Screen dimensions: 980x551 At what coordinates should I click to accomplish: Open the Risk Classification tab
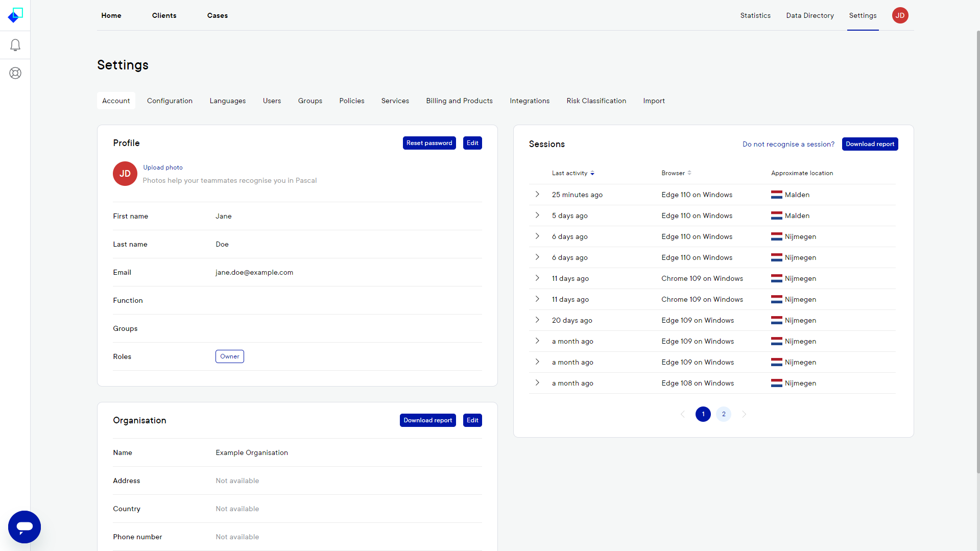point(596,101)
